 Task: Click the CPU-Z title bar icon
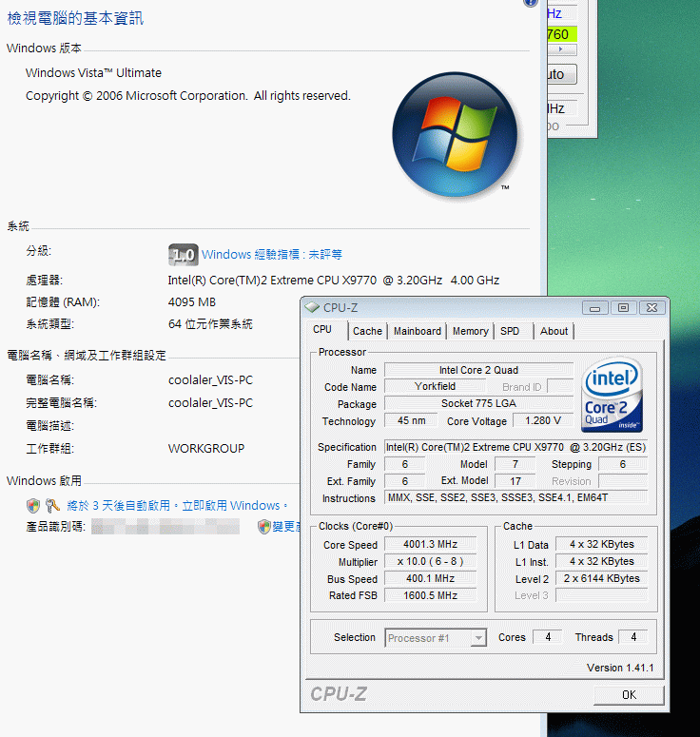(312, 307)
